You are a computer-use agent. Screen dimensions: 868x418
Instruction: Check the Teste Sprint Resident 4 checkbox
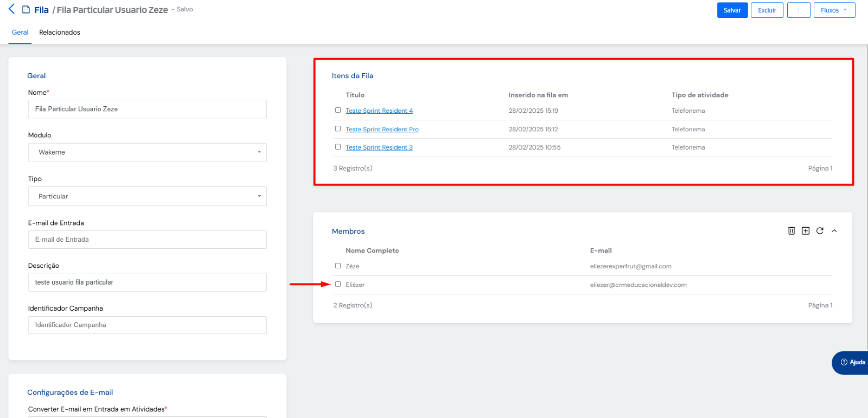point(338,110)
